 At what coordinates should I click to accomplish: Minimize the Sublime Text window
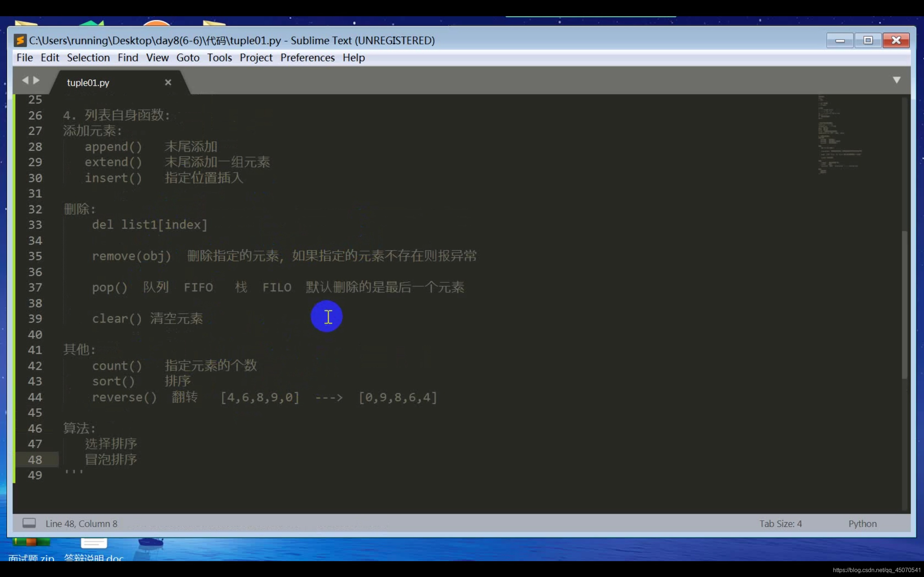[x=840, y=40]
